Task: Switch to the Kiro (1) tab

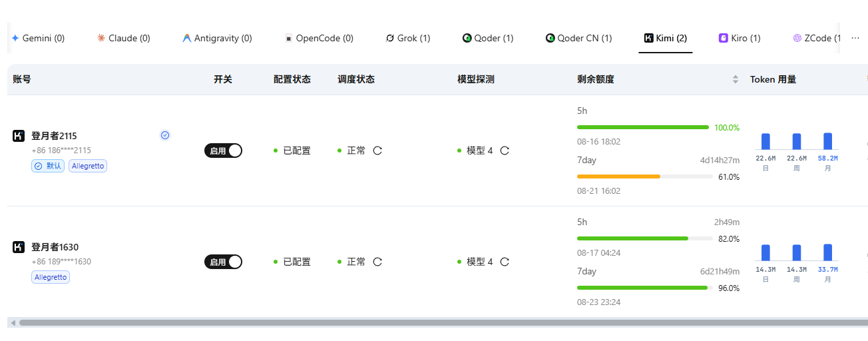Action: pos(740,38)
